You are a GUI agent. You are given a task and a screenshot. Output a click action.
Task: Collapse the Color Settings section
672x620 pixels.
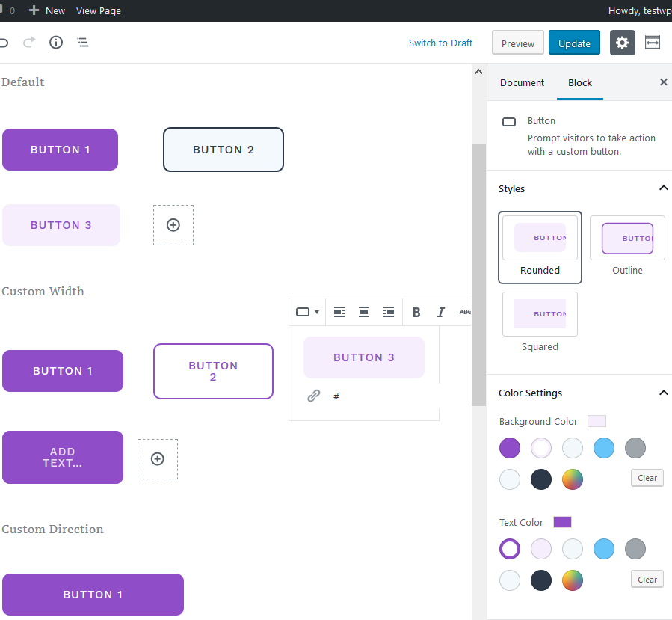(662, 393)
